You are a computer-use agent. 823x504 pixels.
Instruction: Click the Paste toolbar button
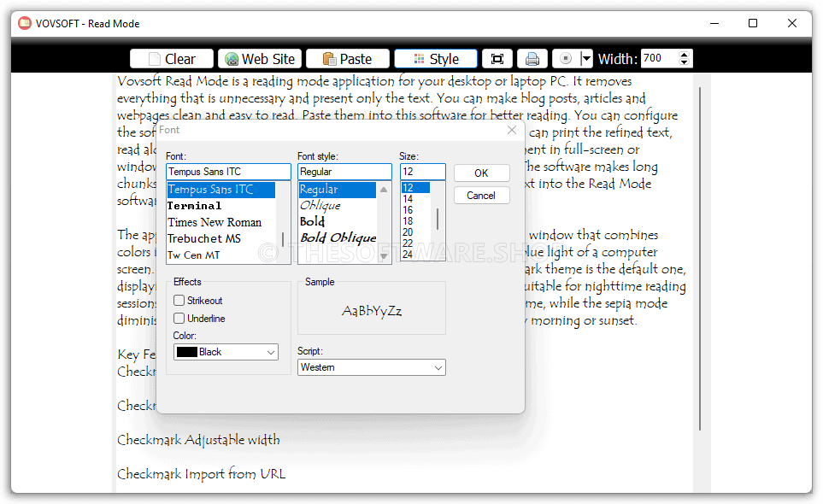(x=348, y=59)
